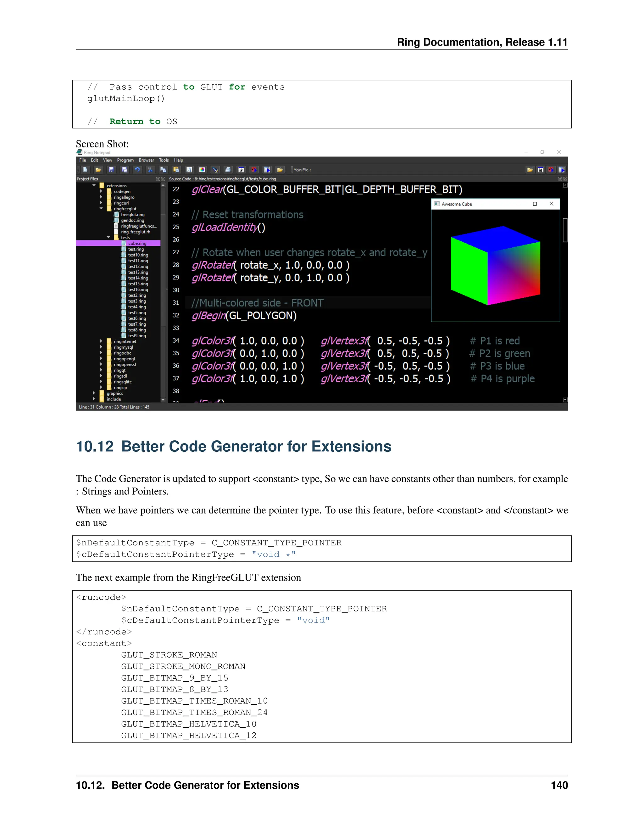Collapse the tests folder
This screenshot has height=833, width=644.
(108, 237)
